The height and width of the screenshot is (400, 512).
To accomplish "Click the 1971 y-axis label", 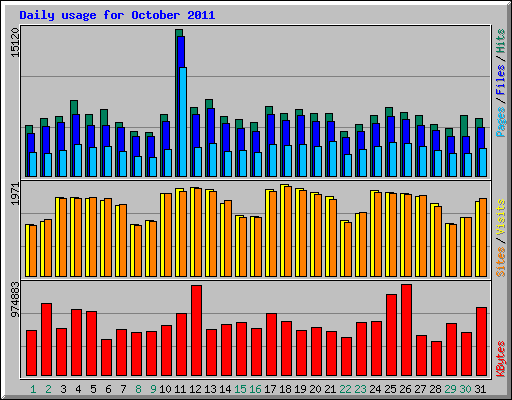I will click(15, 194).
